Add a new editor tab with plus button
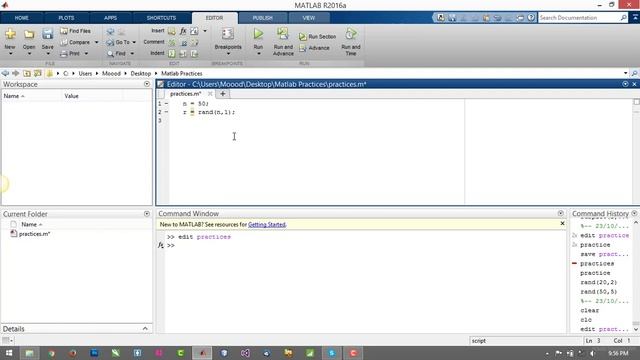640x360 pixels. pos(223,94)
